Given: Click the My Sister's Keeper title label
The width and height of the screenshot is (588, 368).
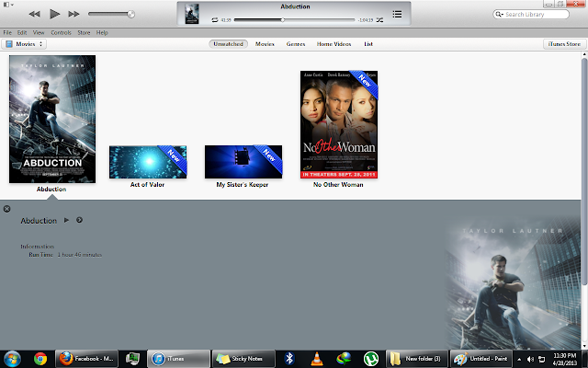Looking at the screenshot, I should (x=243, y=184).
